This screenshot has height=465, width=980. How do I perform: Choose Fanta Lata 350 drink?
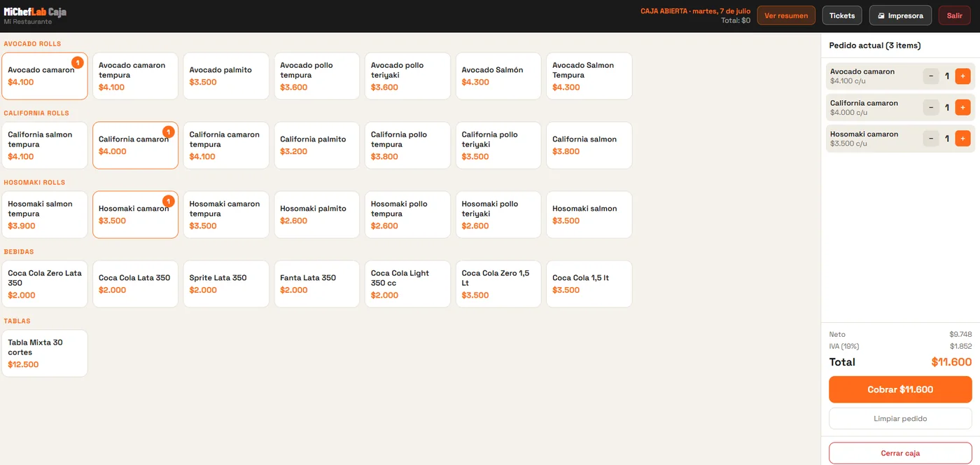click(317, 284)
